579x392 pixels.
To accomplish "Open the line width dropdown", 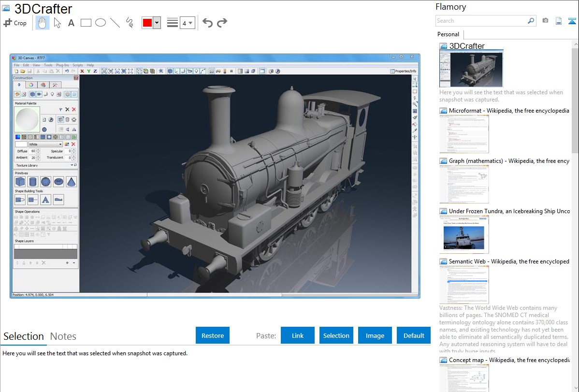I will (x=187, y=23).
